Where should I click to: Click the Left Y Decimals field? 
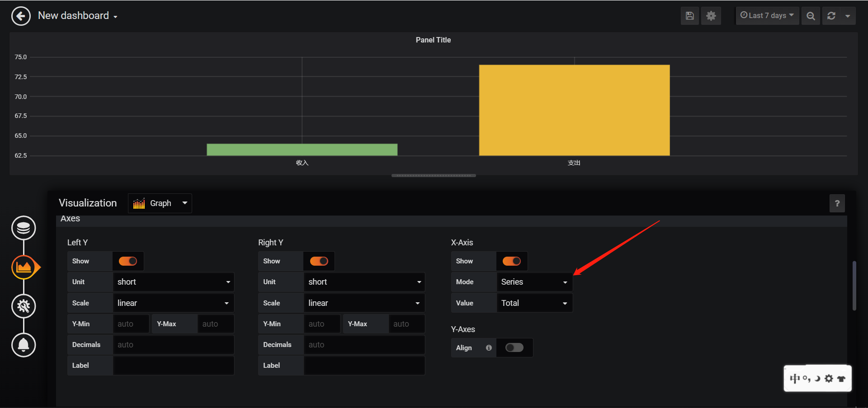click(x=174, y=345)
